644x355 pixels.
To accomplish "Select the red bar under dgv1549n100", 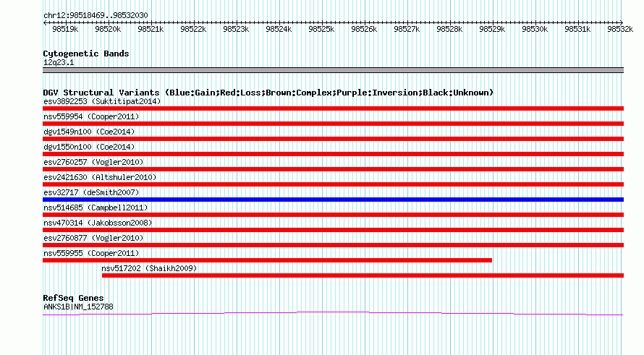I will [333, 139].
